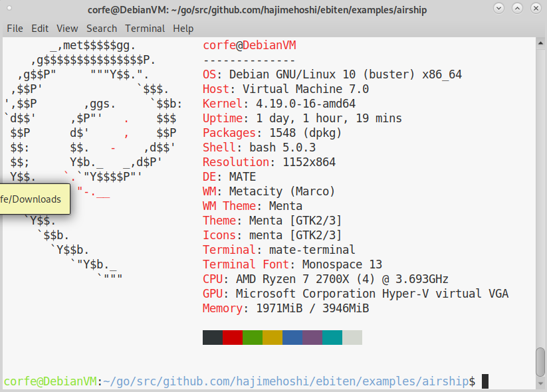This screenshot has width=547, height=392.
Task: Open the File menu
Action: [15, 29]
